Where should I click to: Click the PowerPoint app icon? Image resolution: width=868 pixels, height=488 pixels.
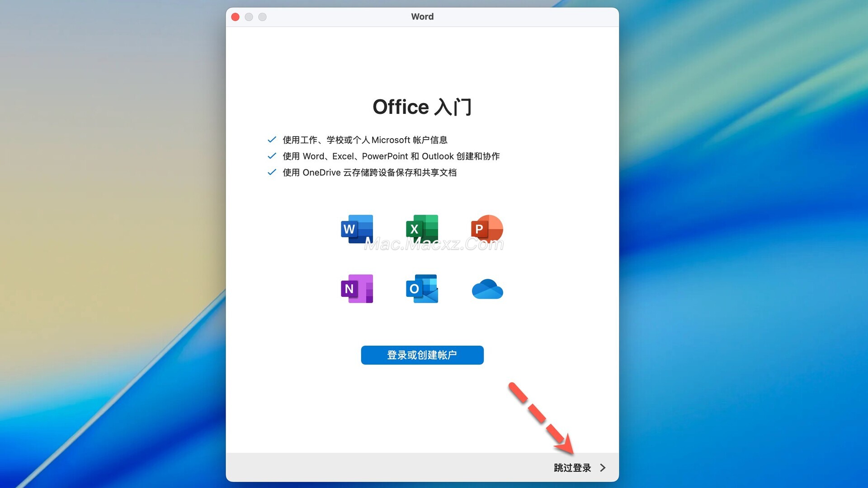[x=487, y=229]
